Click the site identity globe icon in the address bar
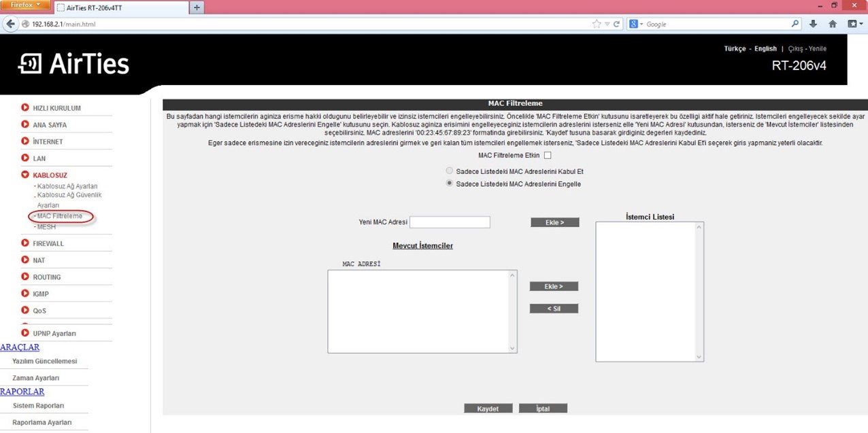The image size is (868, 433). pyautogui.click(x=26, y=24)
